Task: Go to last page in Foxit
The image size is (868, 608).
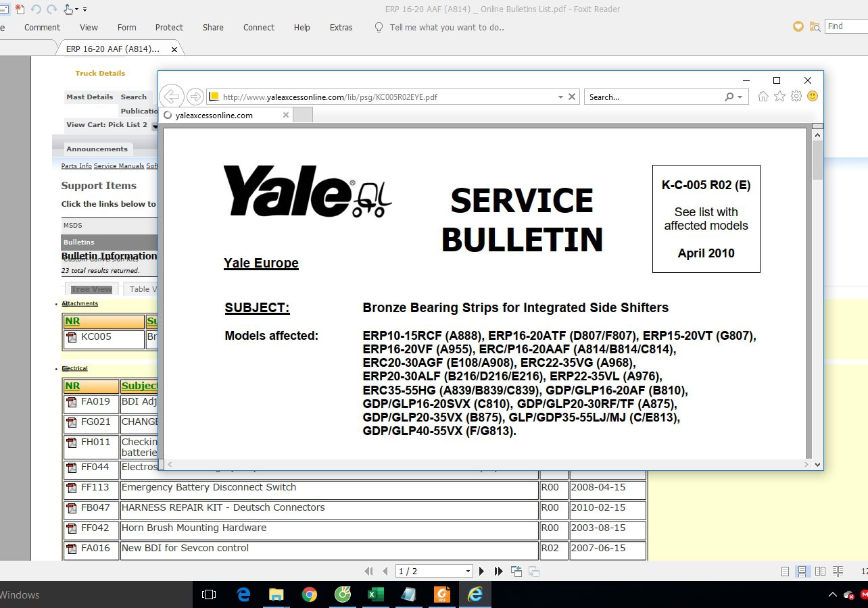Action: point(498,571)
